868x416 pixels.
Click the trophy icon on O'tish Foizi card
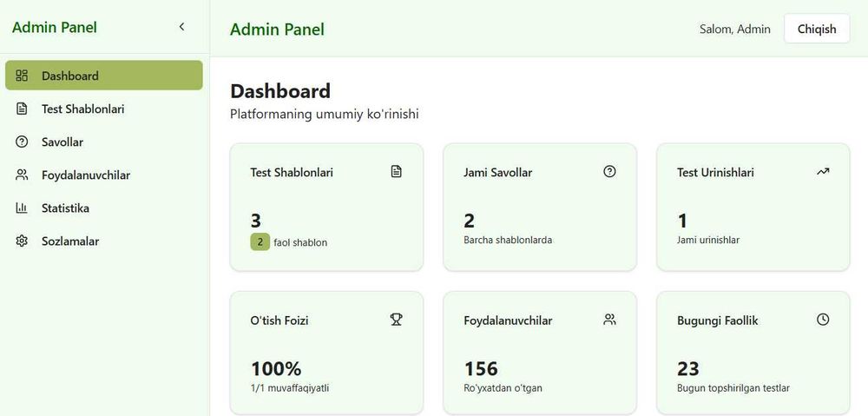pos(396,320)
